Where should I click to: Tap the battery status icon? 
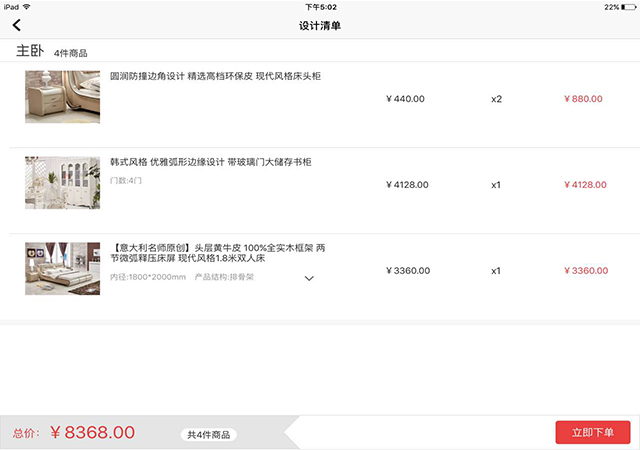(628, 7)
